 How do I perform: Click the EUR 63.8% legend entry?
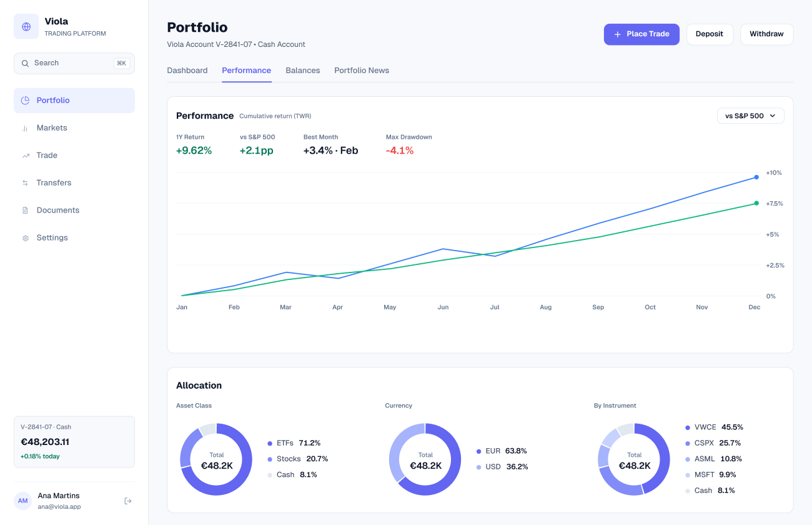pos(502,451)
